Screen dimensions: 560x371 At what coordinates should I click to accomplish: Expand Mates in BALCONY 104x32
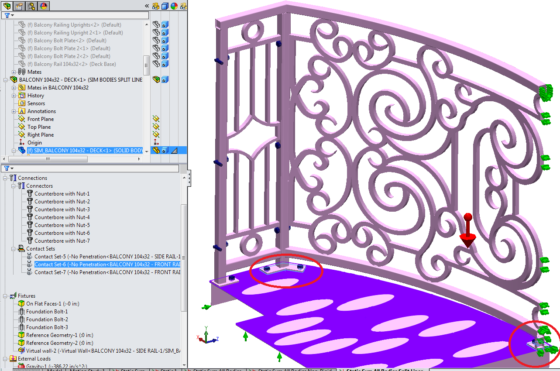click(14, 87)
